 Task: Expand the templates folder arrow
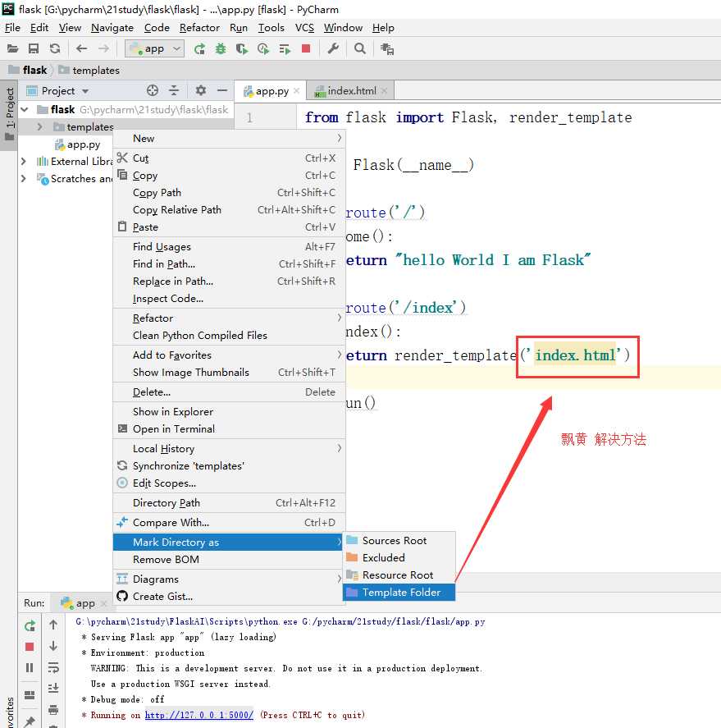pyautogui.click(x=39, y=126)
